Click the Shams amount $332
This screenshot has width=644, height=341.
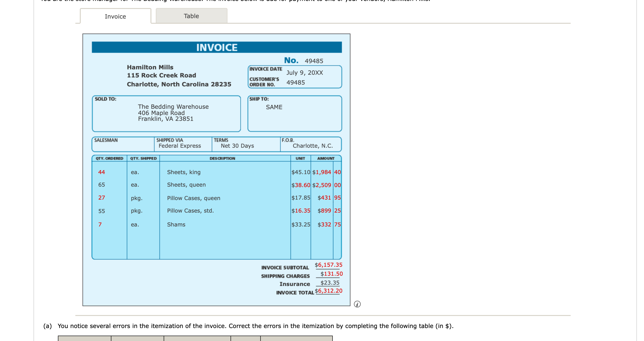(324, 225)
